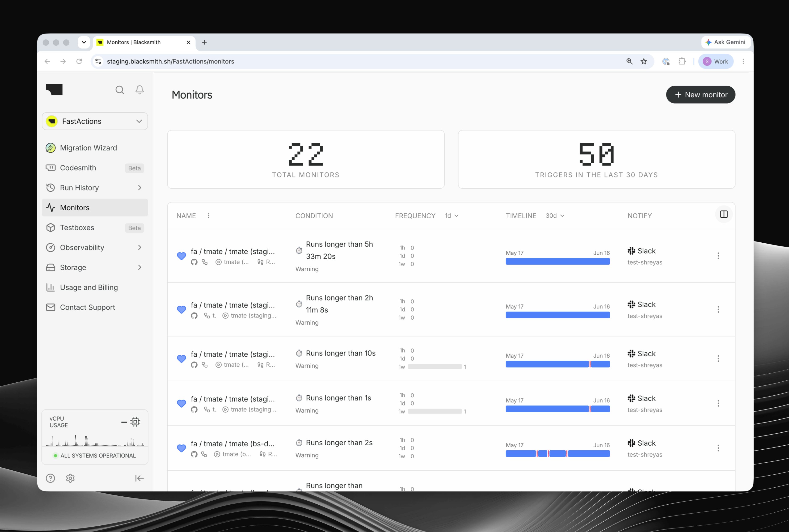Open the settings gear in sidebar footer
The height and width of the screenshot is (532, 789).
70,478
